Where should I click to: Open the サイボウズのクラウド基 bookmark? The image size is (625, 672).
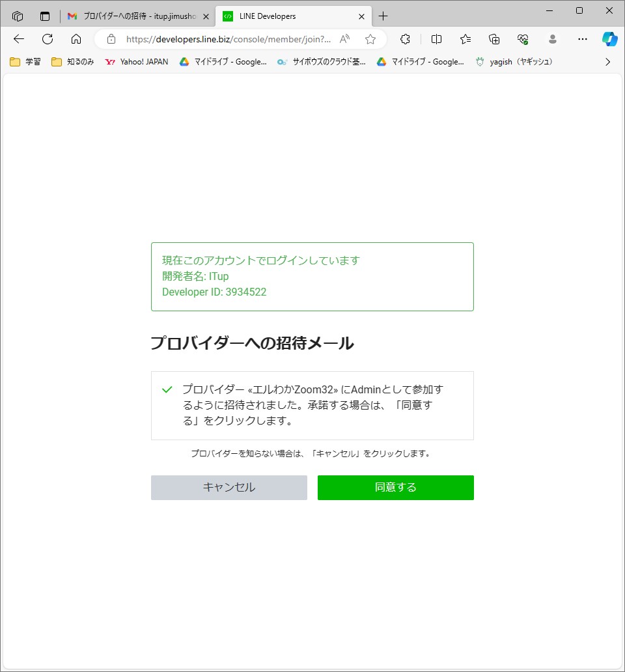click(x=321, y=62)
